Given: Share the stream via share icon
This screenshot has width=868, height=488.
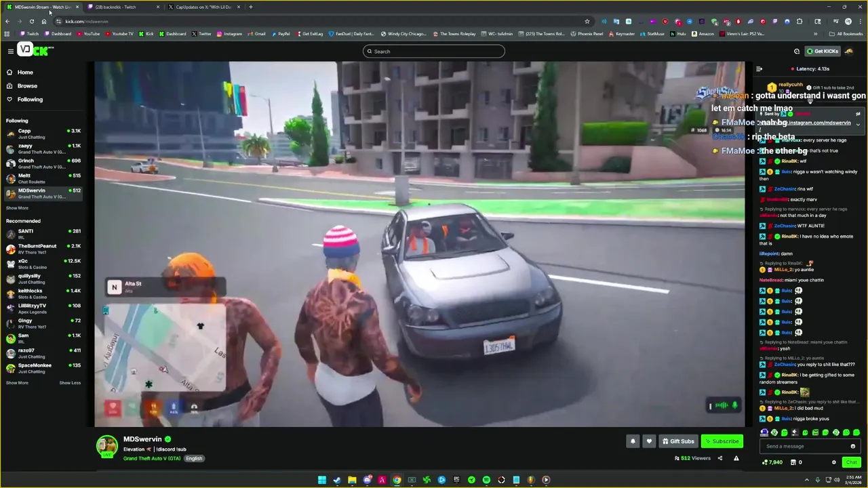Looking at the screenshot, I should point(720,458).
